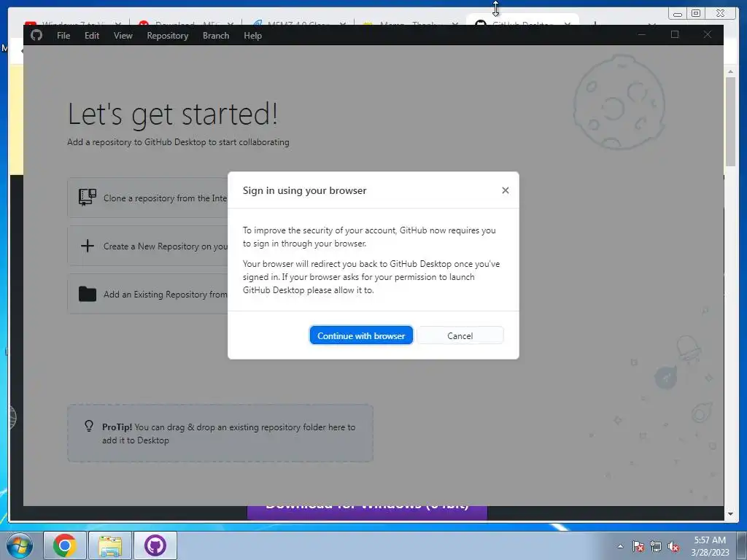Open Chrome from the taskbar
The height and width of the screenshot is (560, 747).
click(65, 545)
